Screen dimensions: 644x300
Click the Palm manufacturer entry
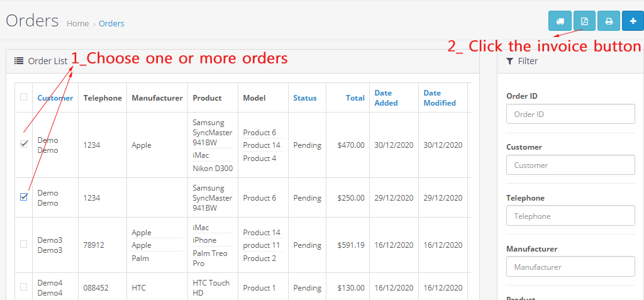tap(140, 258)
